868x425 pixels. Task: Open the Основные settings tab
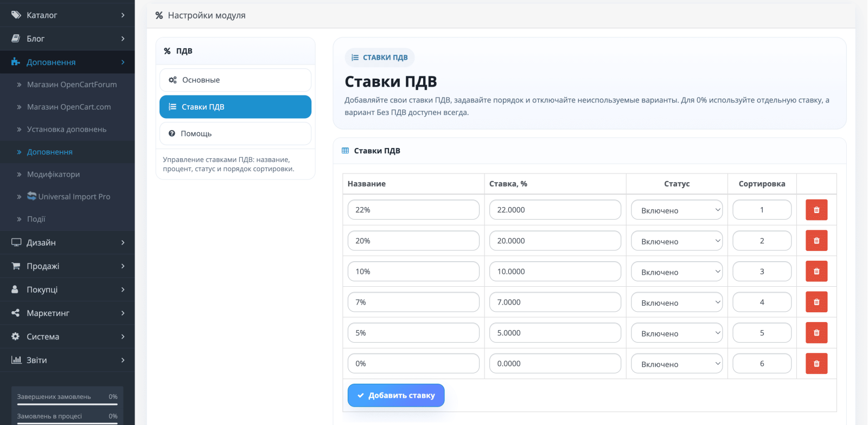click(x=235, y=80)
